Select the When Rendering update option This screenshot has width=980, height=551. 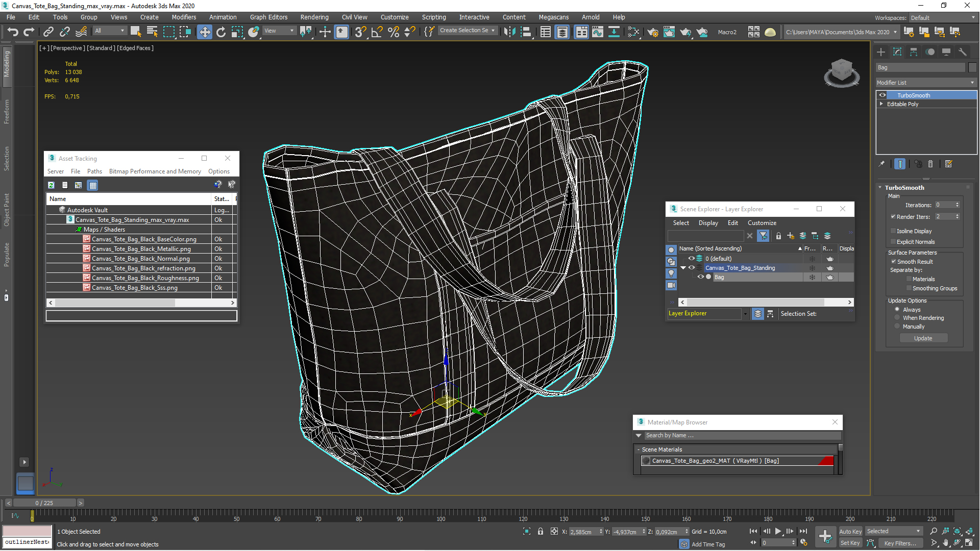point(897,318)
